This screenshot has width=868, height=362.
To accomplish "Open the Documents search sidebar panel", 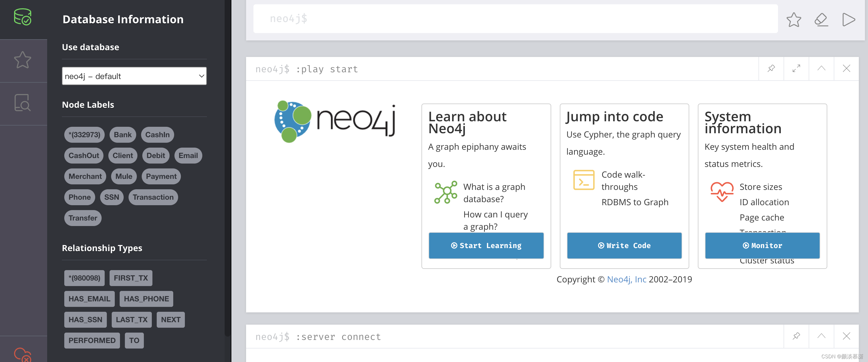I will coord(23,103).
